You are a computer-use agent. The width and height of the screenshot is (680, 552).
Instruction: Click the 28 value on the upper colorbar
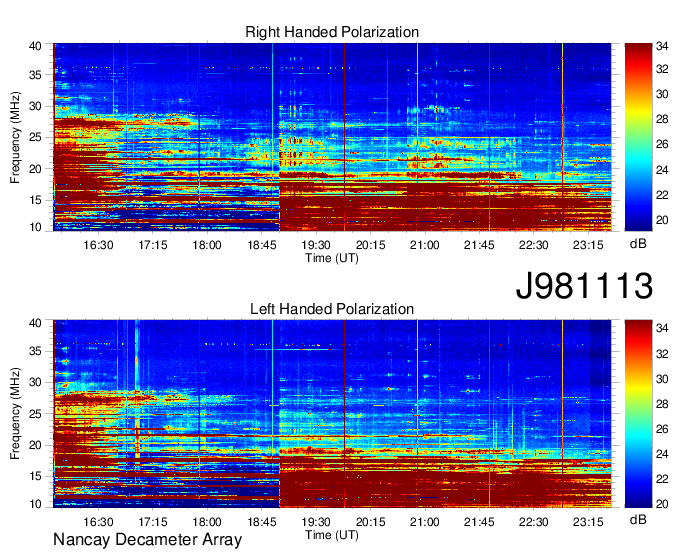click(662, 119)
